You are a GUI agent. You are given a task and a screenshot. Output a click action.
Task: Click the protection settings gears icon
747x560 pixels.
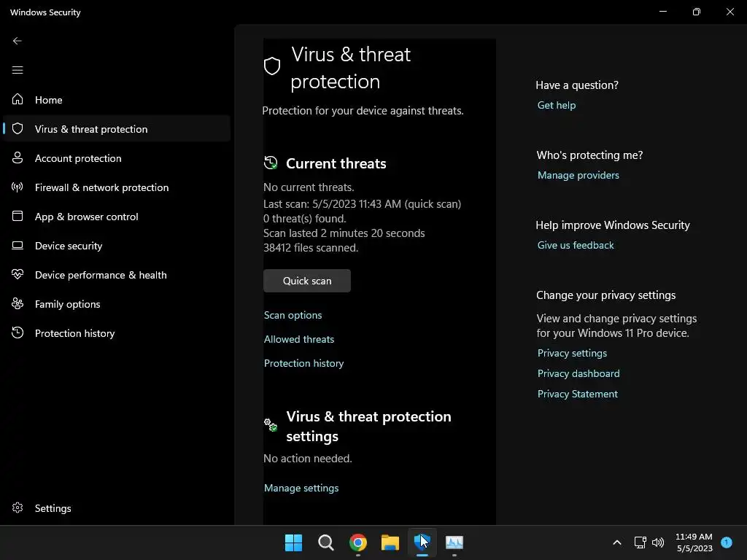pyautogui.click(x=271, y=425)
